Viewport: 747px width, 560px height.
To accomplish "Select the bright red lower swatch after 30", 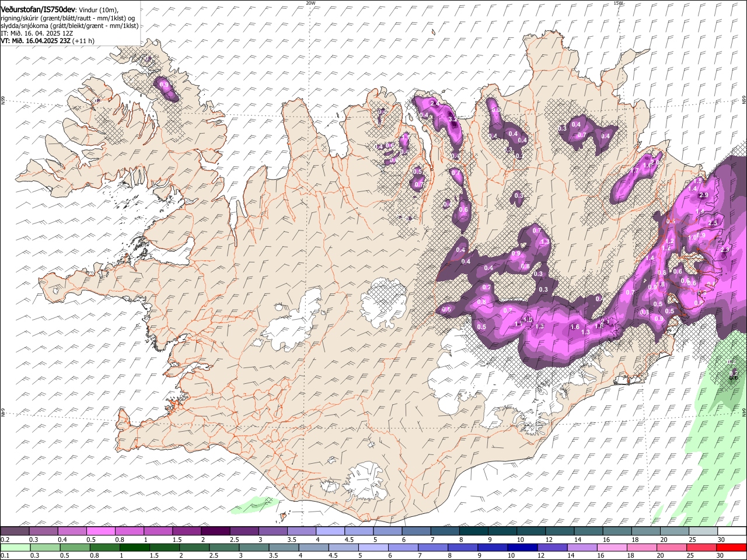I will (x=731, y=547).
